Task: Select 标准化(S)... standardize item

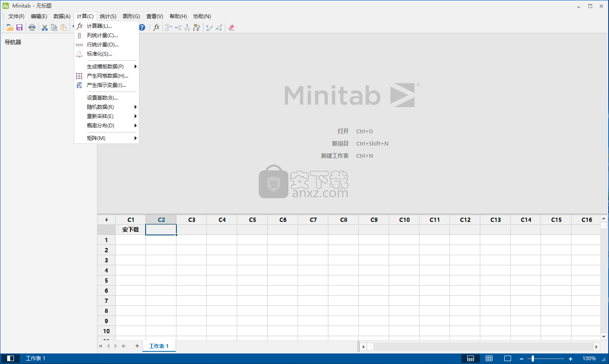Action: coord(106,54)
